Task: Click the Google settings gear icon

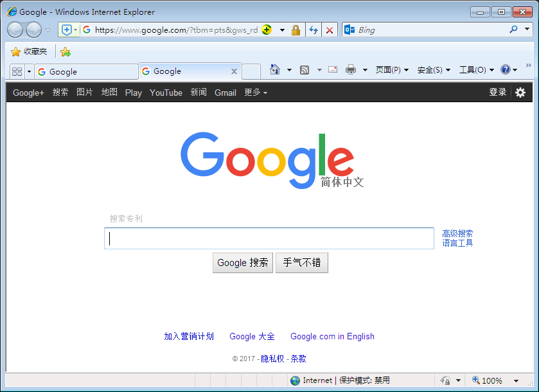Action: 520,92
